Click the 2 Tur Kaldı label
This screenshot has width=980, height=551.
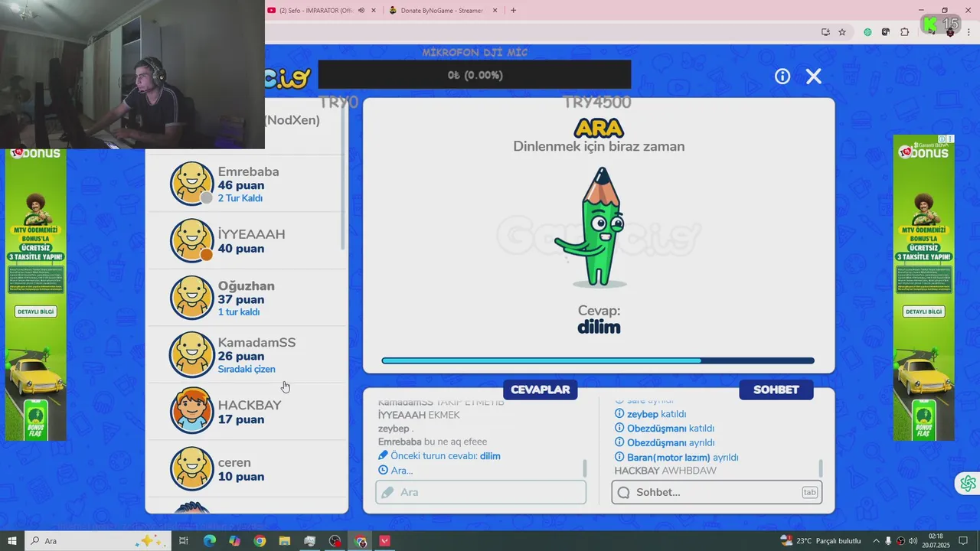(240, 198)
